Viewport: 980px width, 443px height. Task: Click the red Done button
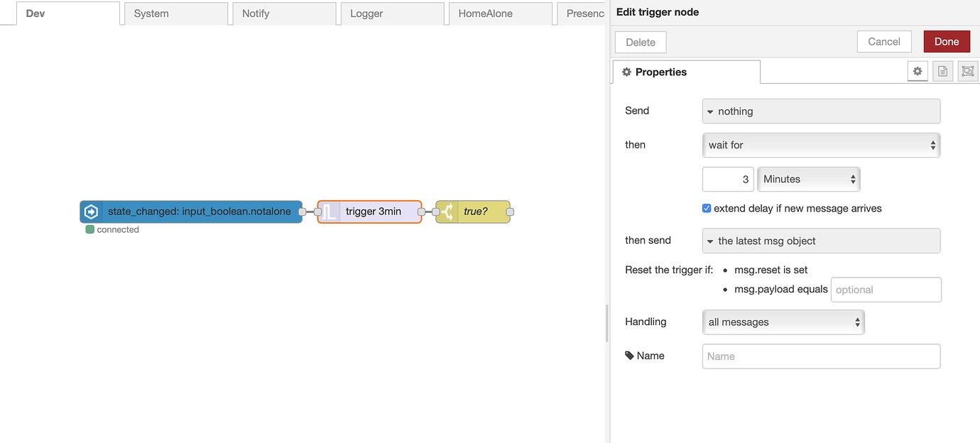(947, 41)
